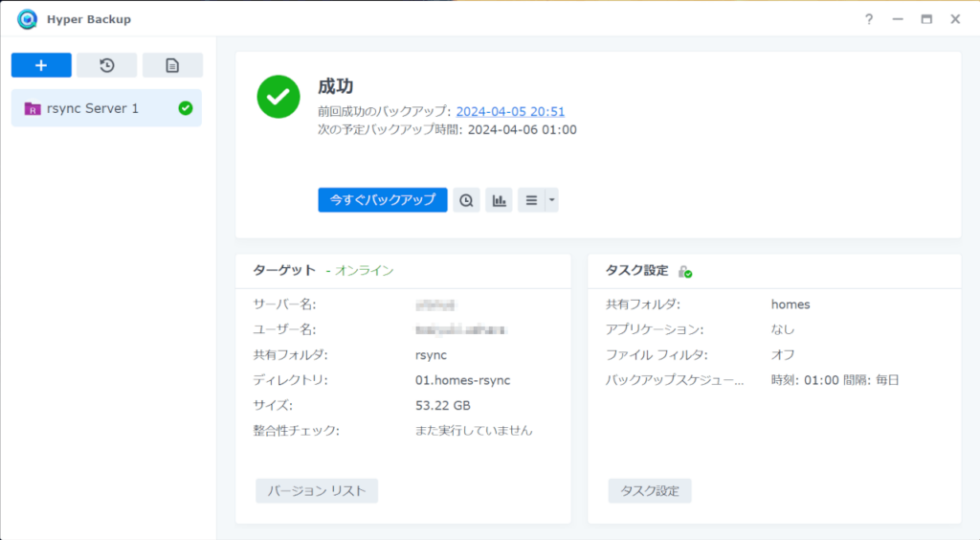This screenshot has height=540, width=980.
Task: Minimize the Hyper Backup window
Action: click(x=898, y=19)
